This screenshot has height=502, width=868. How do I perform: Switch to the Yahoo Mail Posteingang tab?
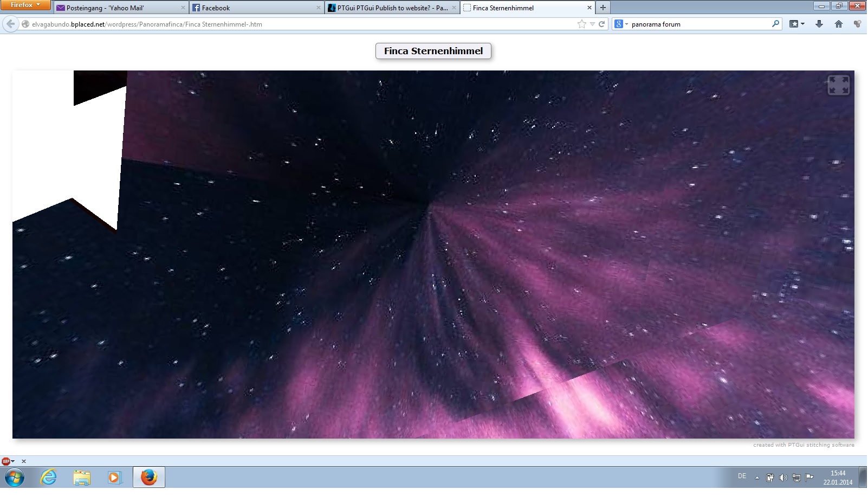[120, 8]
